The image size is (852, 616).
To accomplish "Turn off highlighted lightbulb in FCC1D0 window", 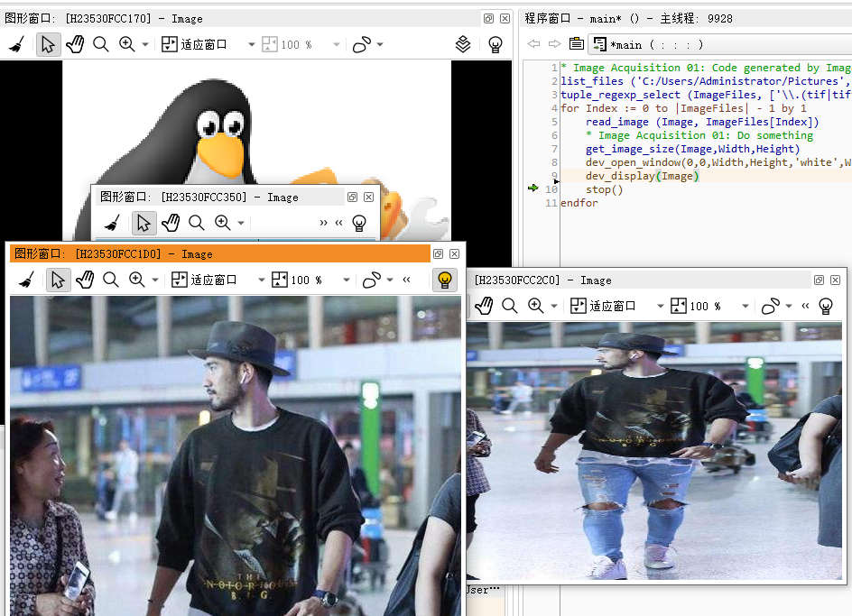I will [444, 280].
